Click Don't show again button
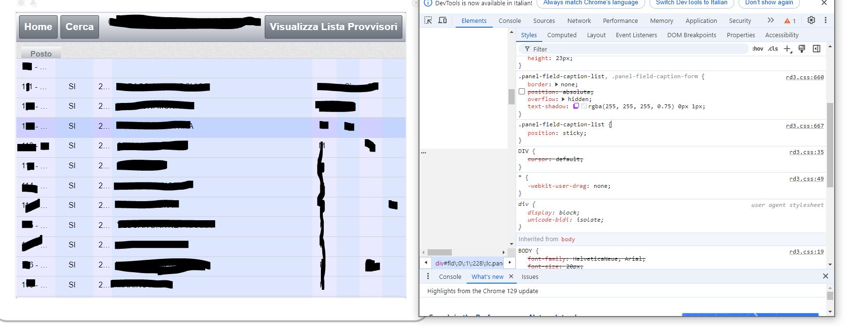 (x=769, y=3)
